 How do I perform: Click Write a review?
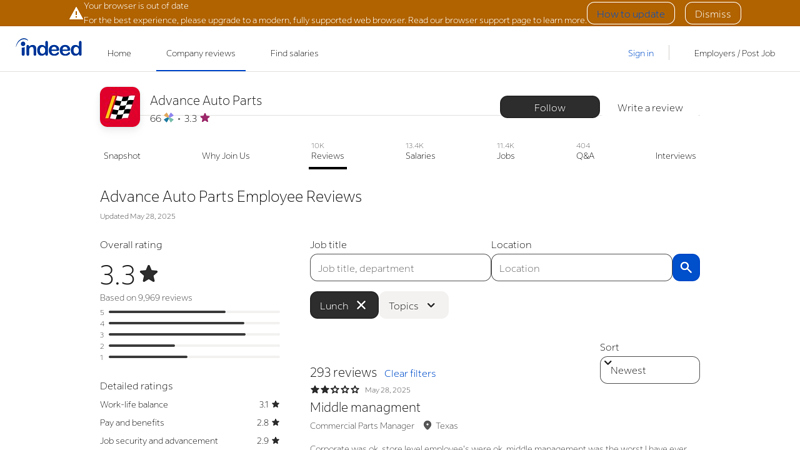pyautogui.click(x=650, y=108)
